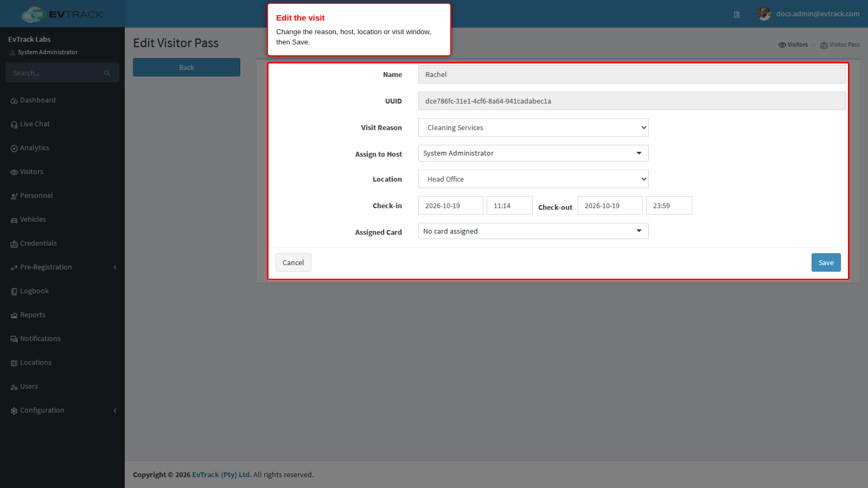
Task: Click the user avatar picture
Action: pyautogui.click(x=764, y=14)
